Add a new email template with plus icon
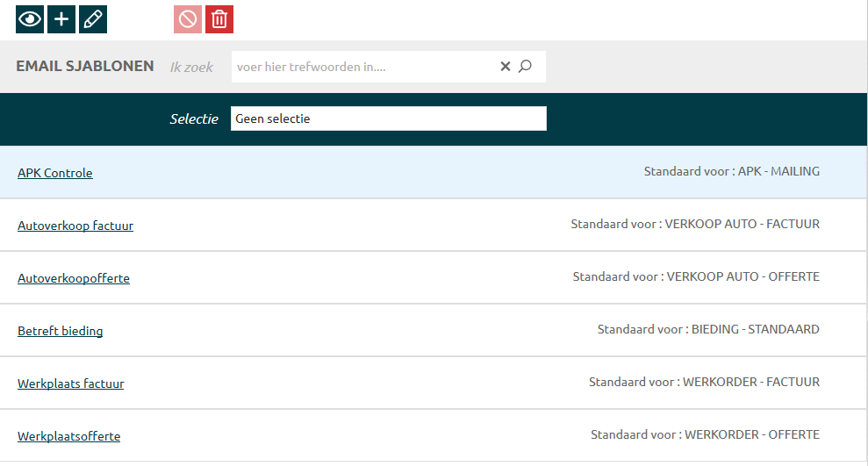 click(61, 18)
